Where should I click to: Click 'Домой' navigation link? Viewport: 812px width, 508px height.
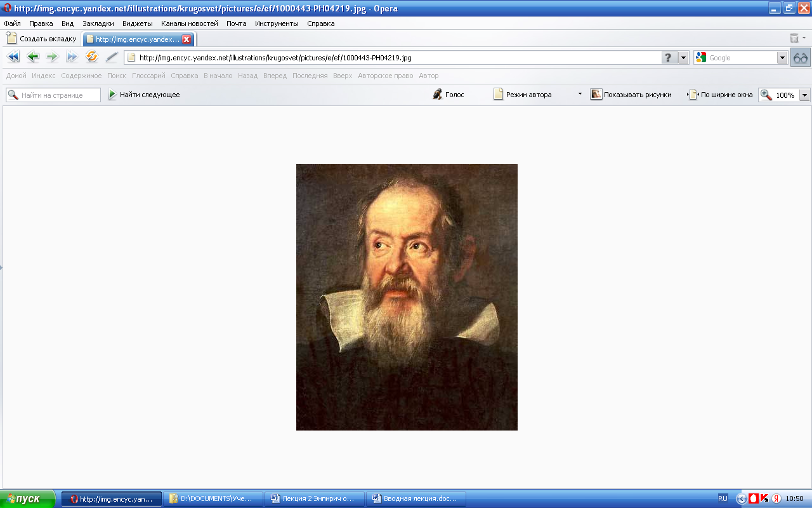16,76
